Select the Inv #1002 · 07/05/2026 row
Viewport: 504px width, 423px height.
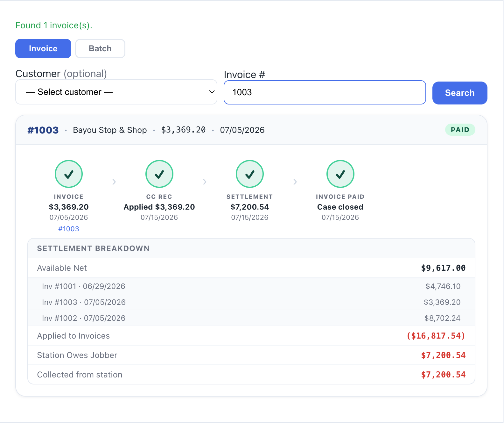tap(251, 318)
